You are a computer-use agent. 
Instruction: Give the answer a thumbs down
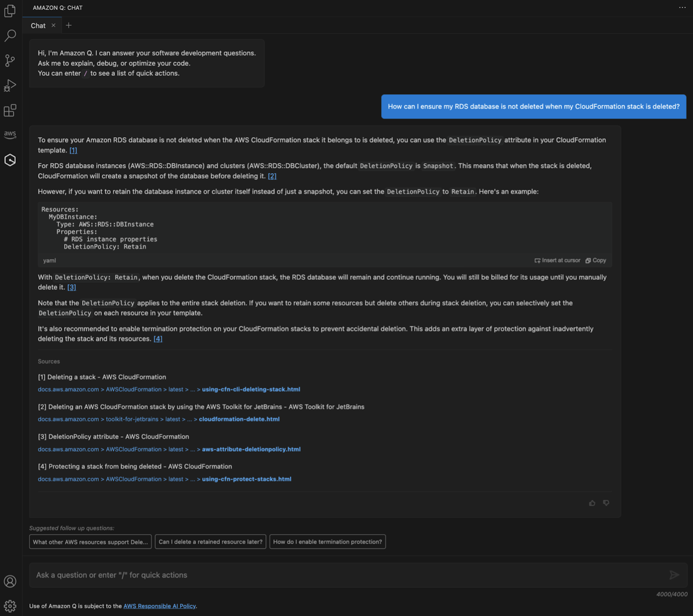606,503
